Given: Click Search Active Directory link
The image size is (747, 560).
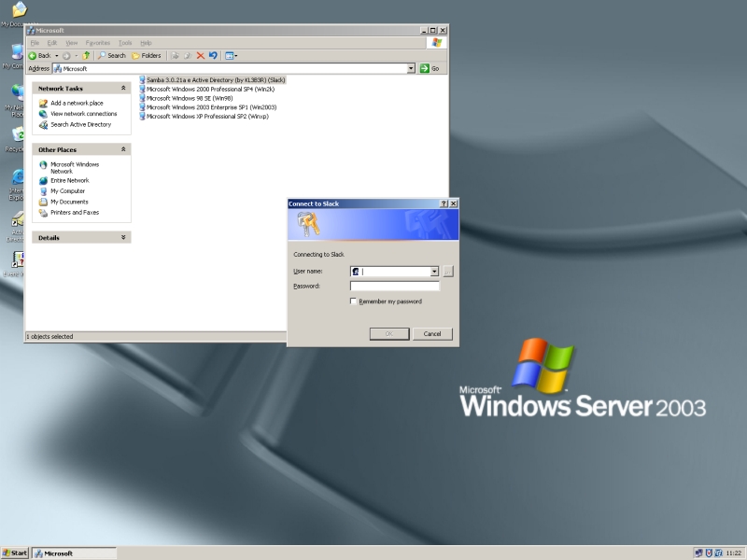Looking at the screenshot, I should coord(81,125).
